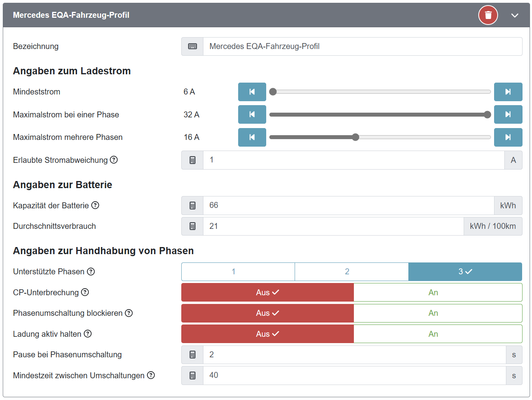Open CP-Unterbrechung help tooltip icon
Screen dimensions: 532x400
pos(85,292)
